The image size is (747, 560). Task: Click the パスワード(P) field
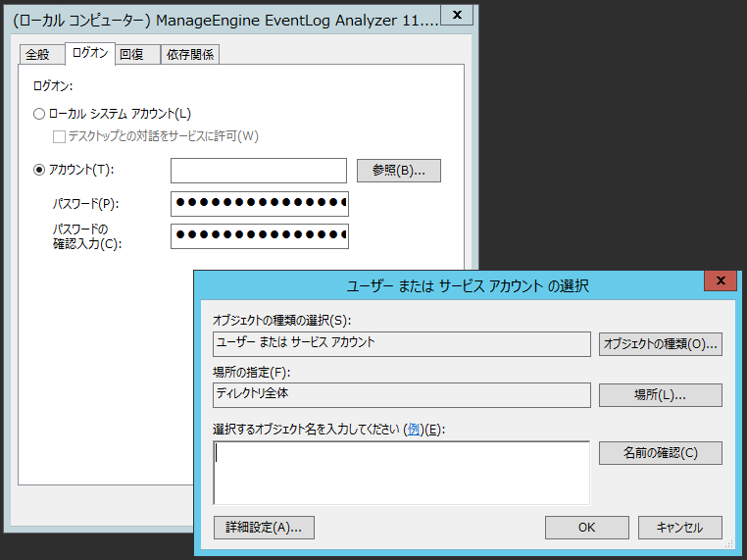pos(260,204)
